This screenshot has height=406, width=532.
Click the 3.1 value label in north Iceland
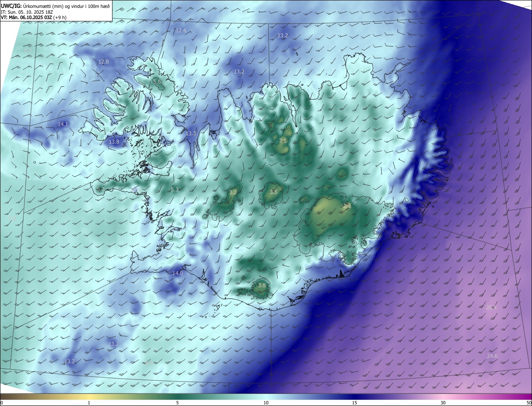[x=283, y=141]
